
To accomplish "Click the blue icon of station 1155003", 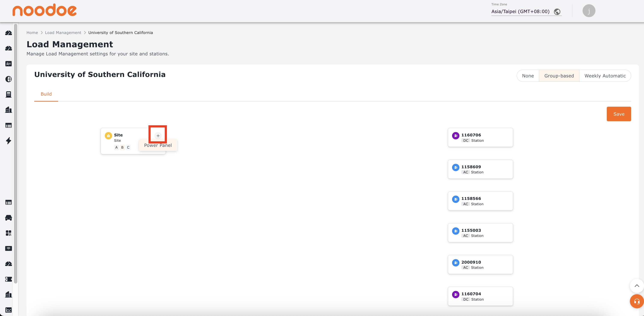I will pos(456,231).
